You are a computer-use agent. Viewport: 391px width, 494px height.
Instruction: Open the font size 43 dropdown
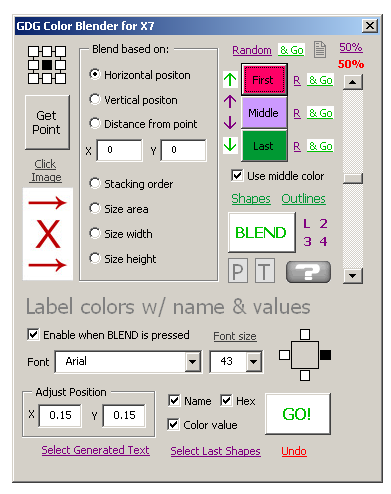pos(253,362)
